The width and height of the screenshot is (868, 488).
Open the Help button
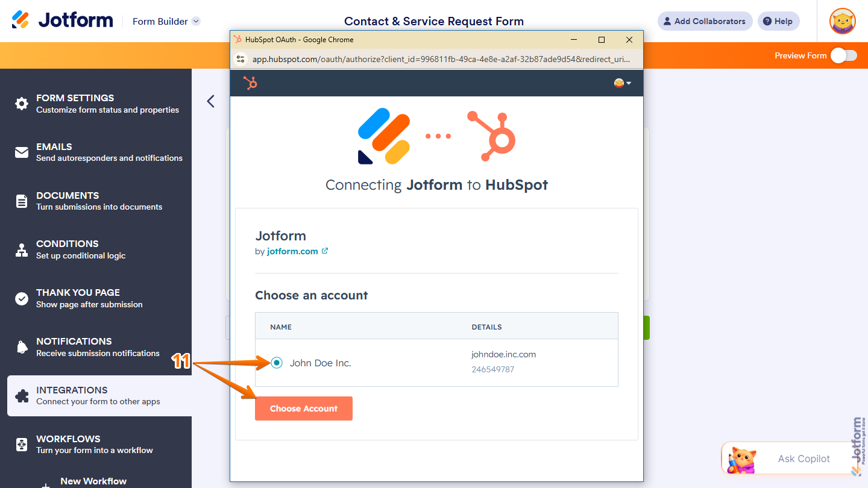pyautogui.click(x=778, y=21)
